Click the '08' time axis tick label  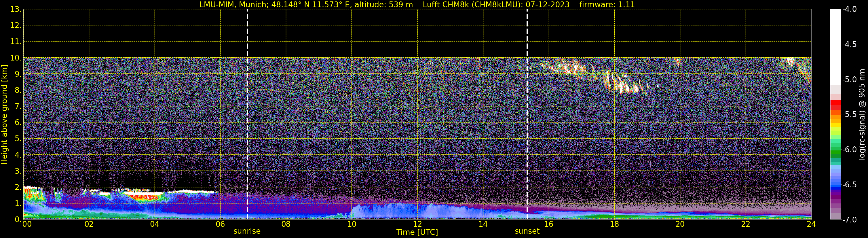click(x=286, y=224)
